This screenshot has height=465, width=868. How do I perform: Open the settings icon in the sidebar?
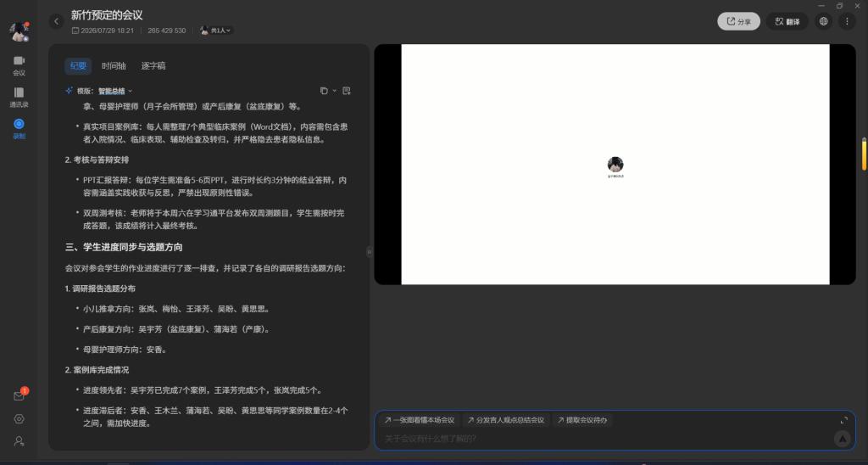coord(19,419)
